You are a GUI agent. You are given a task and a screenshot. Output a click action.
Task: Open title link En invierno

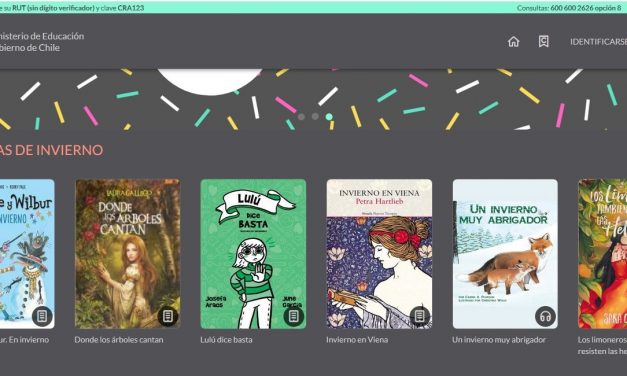coord(24,340)
